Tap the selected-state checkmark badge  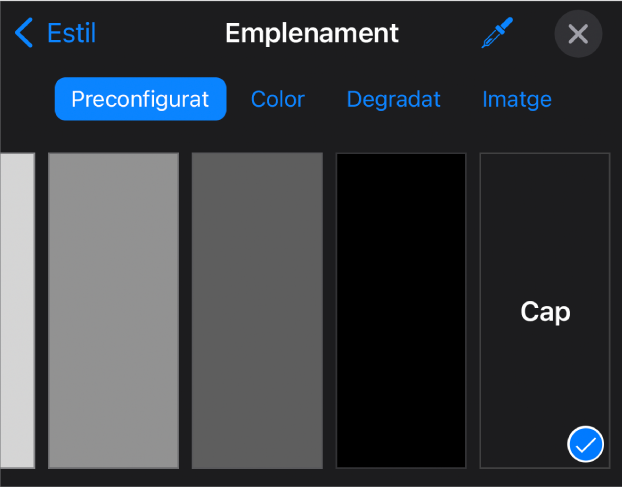pyautogui.click(x=586, y=444)
